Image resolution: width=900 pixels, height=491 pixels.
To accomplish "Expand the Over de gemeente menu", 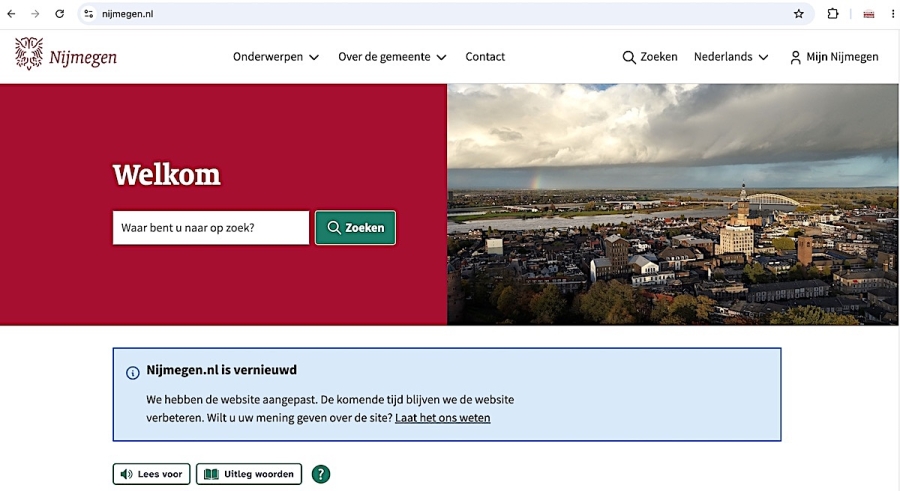I will click(x=392, y=57).
